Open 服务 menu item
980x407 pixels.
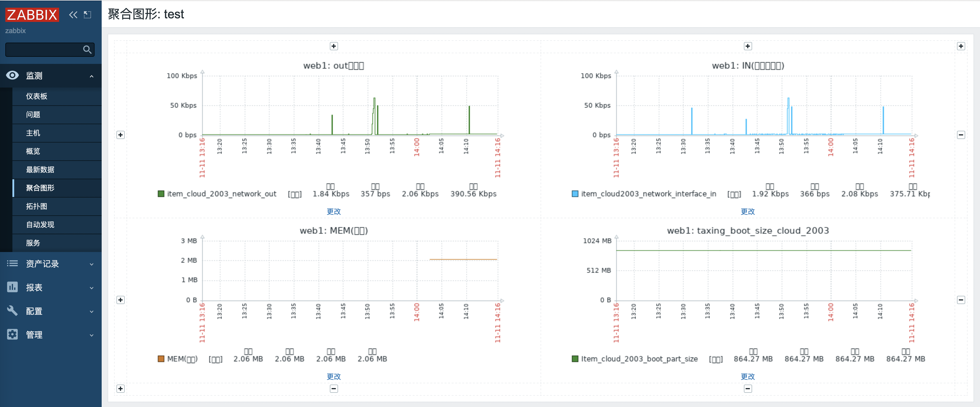tap(57, 243)
